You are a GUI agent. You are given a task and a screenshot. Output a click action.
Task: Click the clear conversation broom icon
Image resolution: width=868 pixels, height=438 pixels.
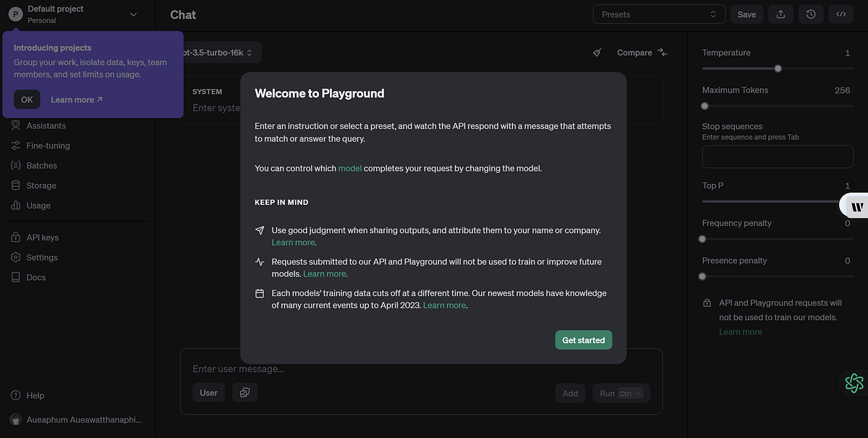[x=597, y=52]
